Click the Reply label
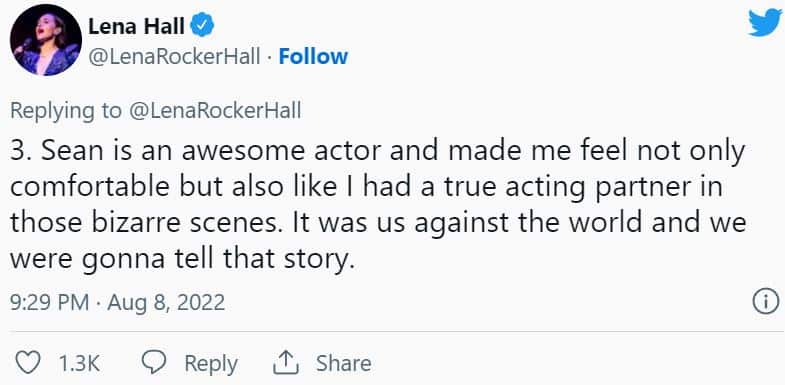 point(211,363)
